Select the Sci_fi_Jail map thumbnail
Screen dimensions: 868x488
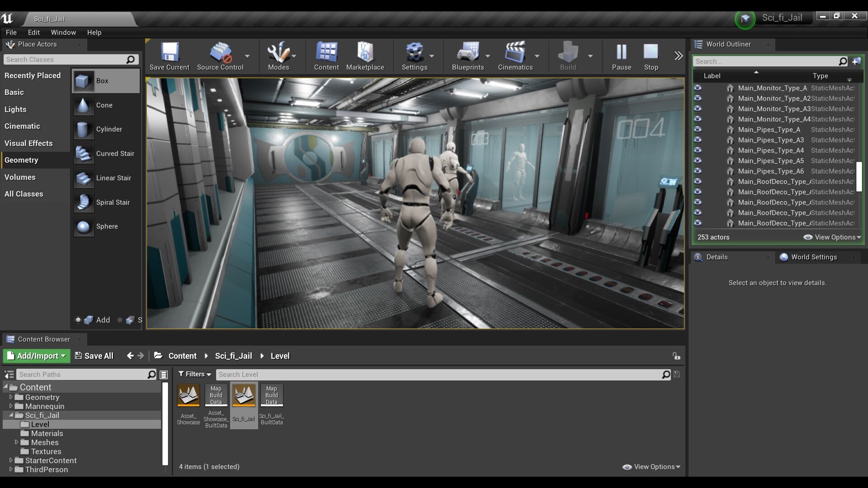coord(244,394)
